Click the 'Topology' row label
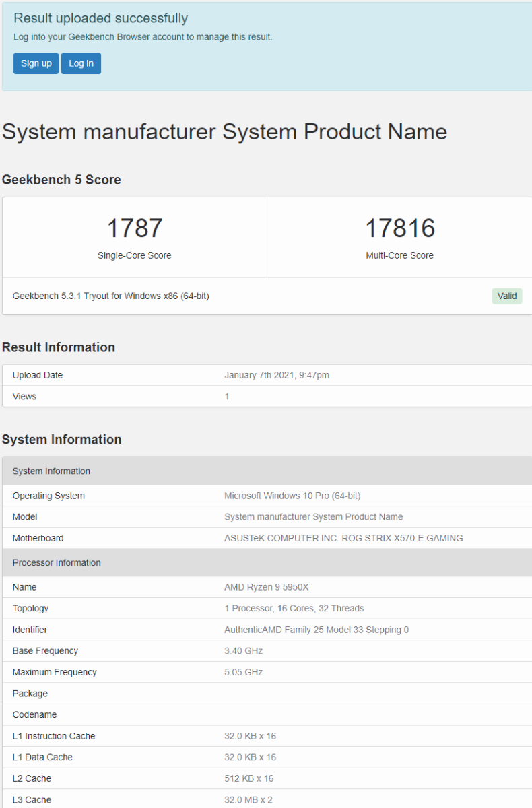The height and width of the screenshot is (808, 532). 30,608
